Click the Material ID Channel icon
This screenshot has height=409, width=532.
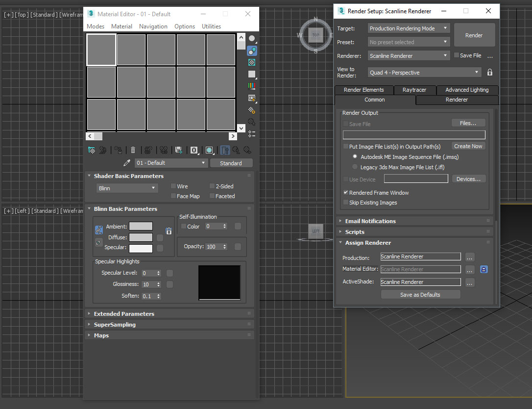coord(193,150)
